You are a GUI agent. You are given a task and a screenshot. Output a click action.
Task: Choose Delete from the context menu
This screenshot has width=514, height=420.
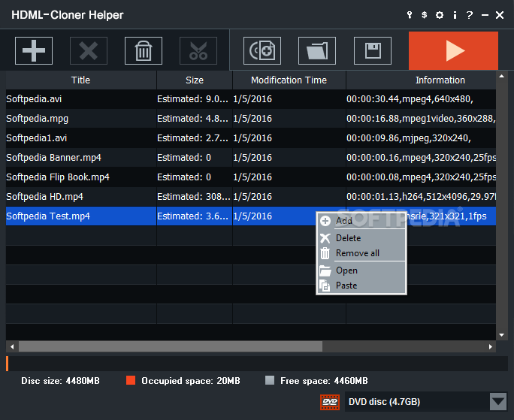[x=361, y=238]
